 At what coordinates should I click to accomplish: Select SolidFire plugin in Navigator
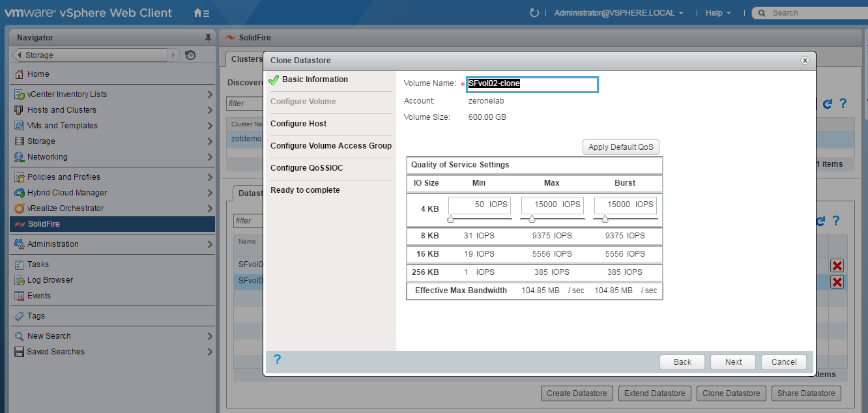[x=112, y=224]
